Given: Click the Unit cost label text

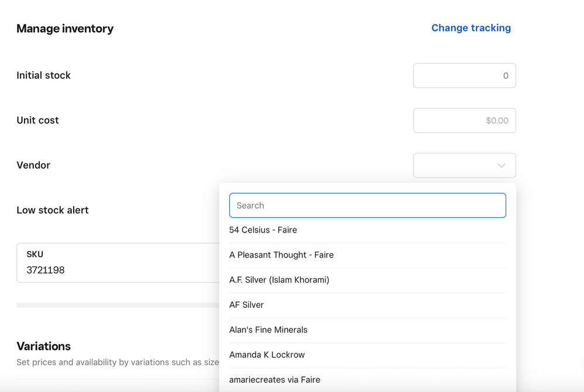Looking at the screenshot, I should tap(37, 120).
